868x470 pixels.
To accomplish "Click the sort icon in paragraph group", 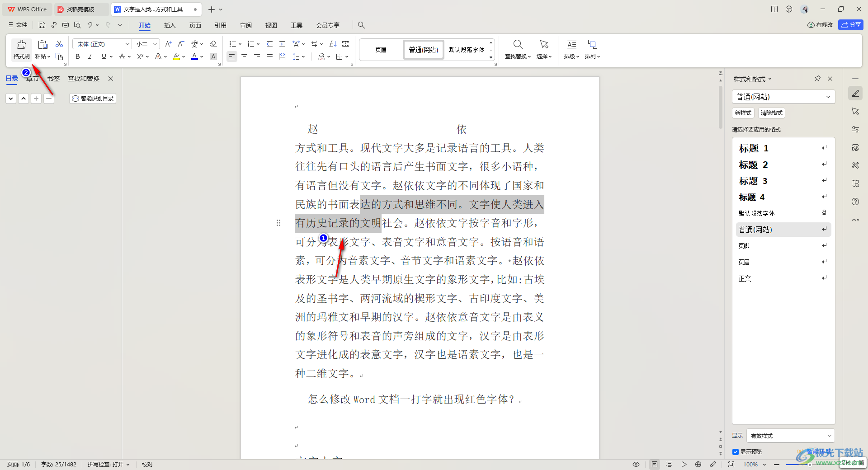I will point(333,44).
